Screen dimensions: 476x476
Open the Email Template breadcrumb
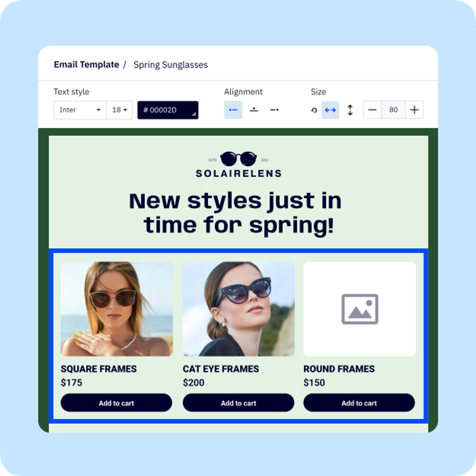point(87,65)
